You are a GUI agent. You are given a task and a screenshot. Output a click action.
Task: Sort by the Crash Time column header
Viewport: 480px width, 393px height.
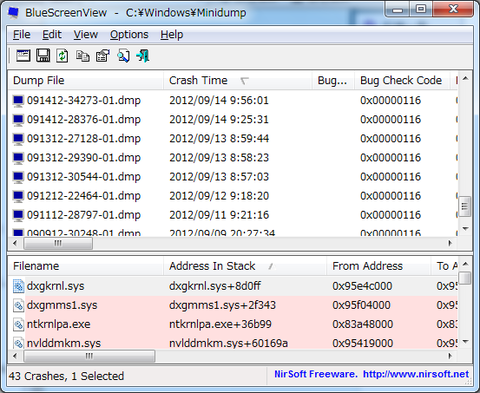238,80
